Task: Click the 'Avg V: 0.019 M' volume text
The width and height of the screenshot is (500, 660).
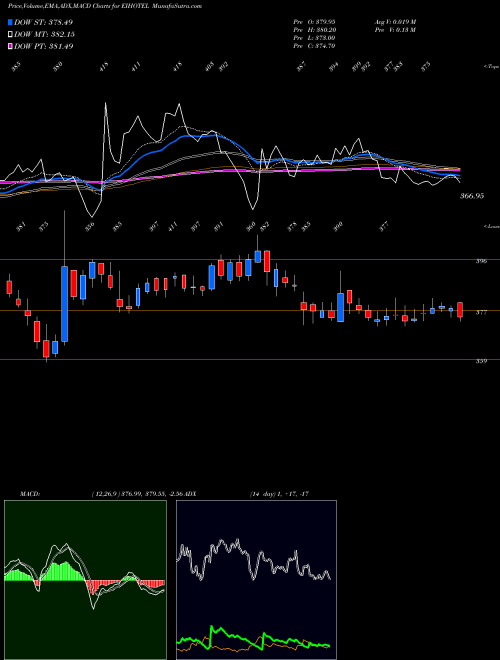Action: pyautogui.click(x=395, y=21)
